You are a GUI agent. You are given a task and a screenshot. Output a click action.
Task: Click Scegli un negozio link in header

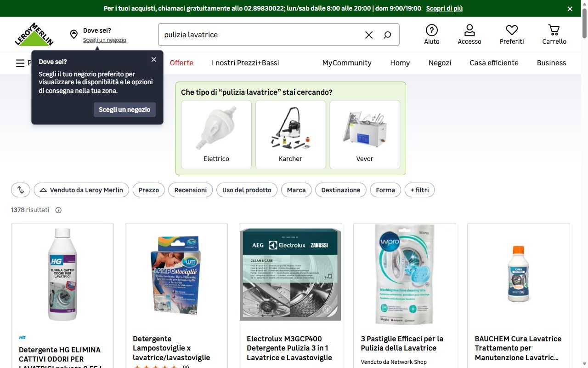105,40
